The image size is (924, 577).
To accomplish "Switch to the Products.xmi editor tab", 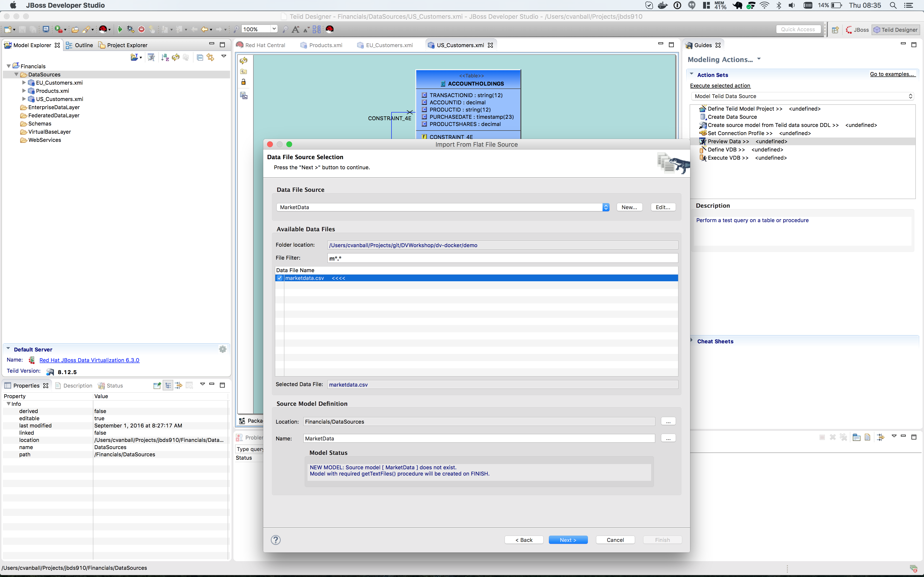I will pyautogui.click(x=325, y=45).
